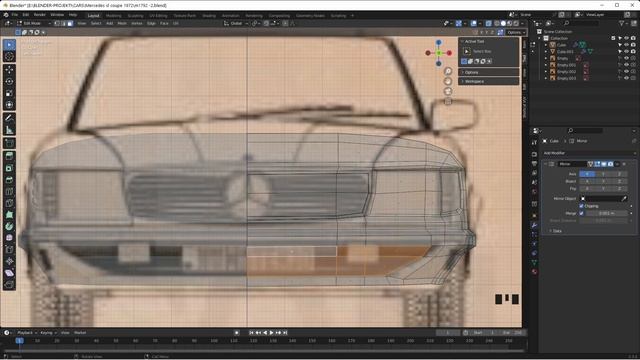Select the Bevel tool
The height and width of the screenshot is (360, 640).
click(x=9, y=180)
